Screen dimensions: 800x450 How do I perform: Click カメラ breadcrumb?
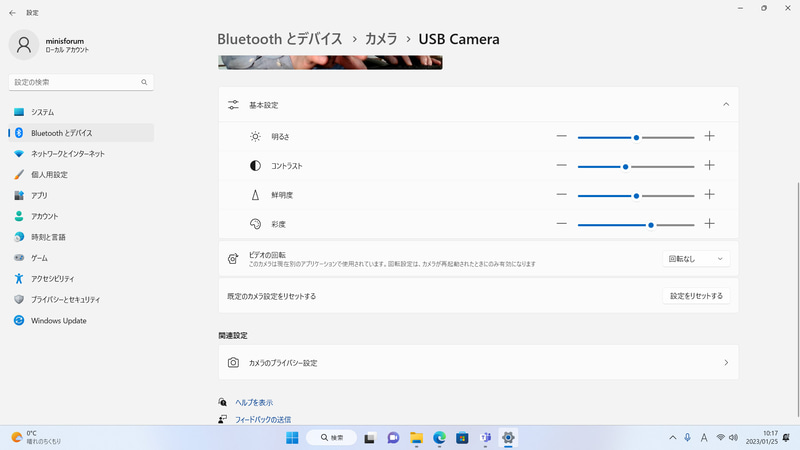coord(381,39)
